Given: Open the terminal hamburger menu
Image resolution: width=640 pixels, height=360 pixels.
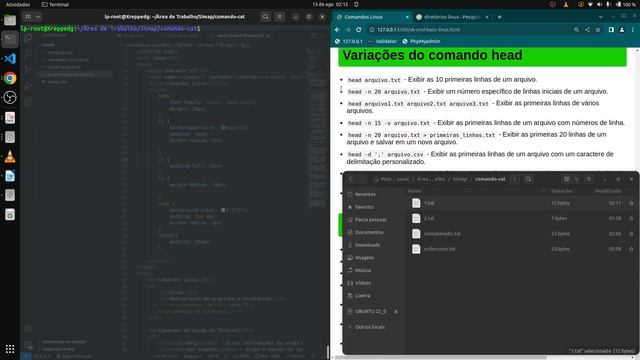Looking at the screenshot, I should [280, 17].
